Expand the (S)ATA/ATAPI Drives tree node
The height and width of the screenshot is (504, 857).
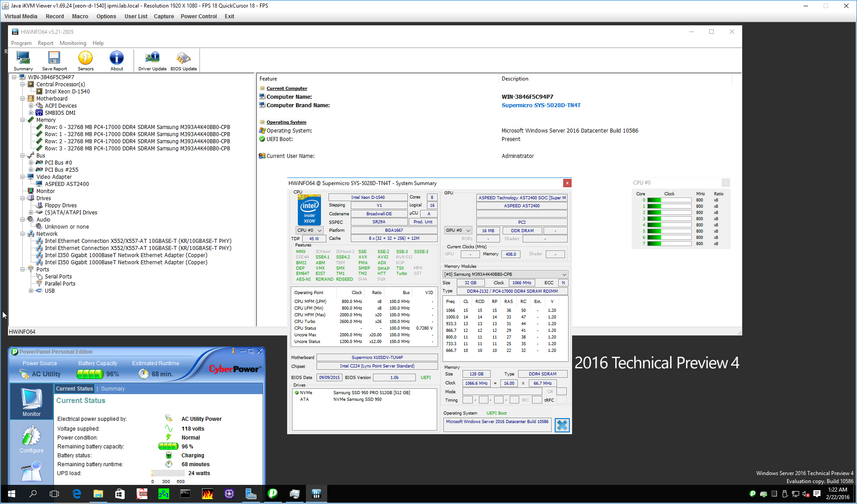(x=31, y=212)
